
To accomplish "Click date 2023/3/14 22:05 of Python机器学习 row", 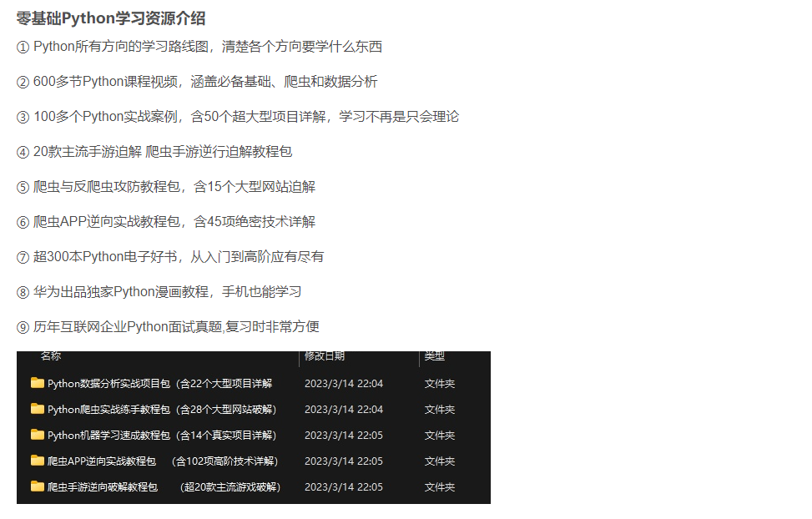I will click(x=344, y=435).
